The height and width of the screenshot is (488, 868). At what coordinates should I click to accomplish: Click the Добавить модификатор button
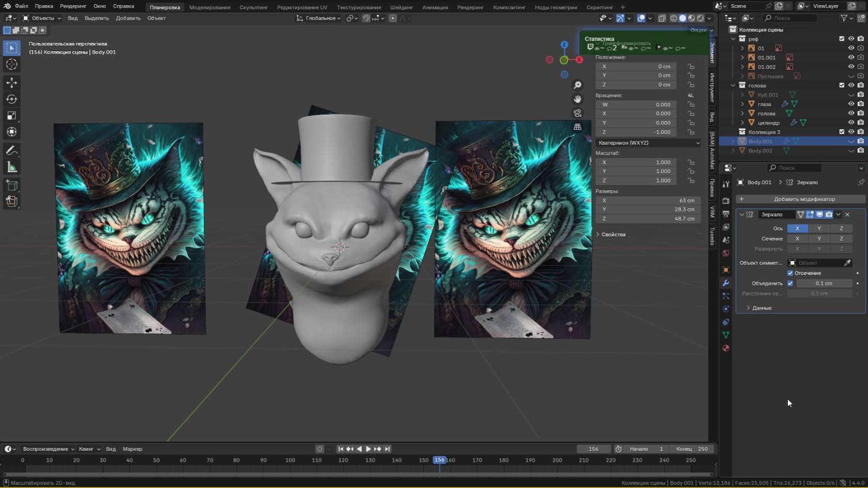coord(804,199)
